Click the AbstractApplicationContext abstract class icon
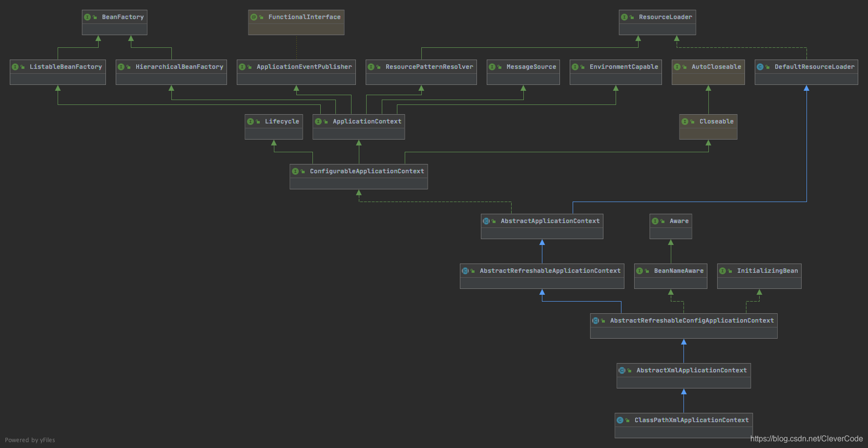This screenshot has height=448, width=868. [486, 221]
